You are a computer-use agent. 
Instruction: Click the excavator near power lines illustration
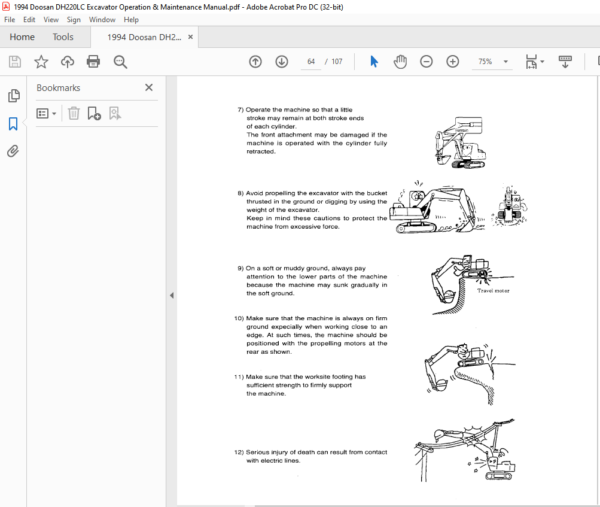pyautogui.click(x=465, y=450)
